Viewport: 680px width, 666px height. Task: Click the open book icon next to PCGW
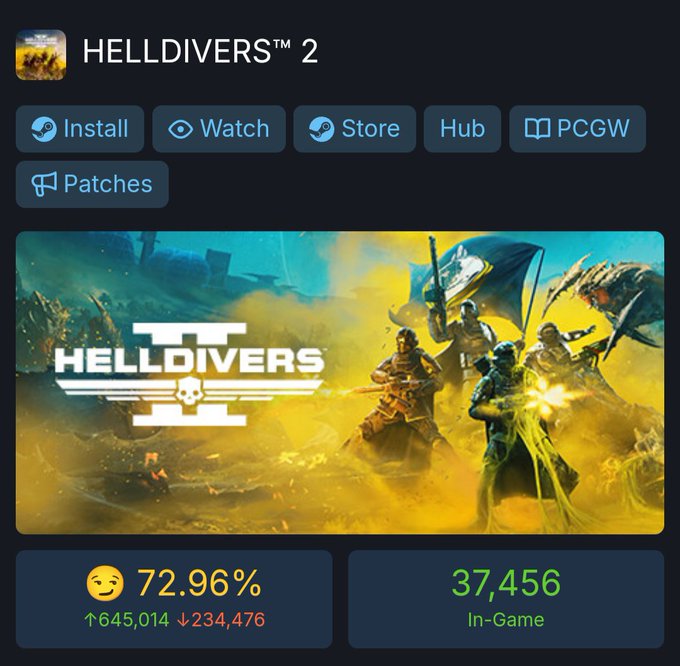537,129
